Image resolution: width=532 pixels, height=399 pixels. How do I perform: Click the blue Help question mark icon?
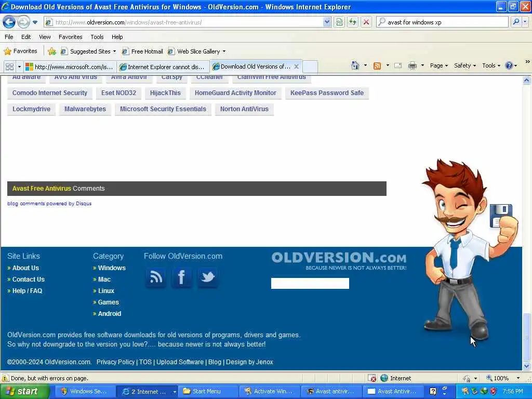coord(509,65)
